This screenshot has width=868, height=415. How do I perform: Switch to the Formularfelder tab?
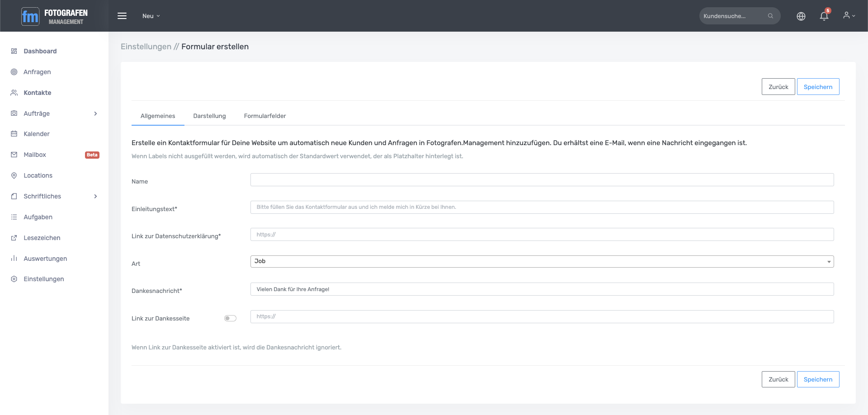(x=265, y=116)
